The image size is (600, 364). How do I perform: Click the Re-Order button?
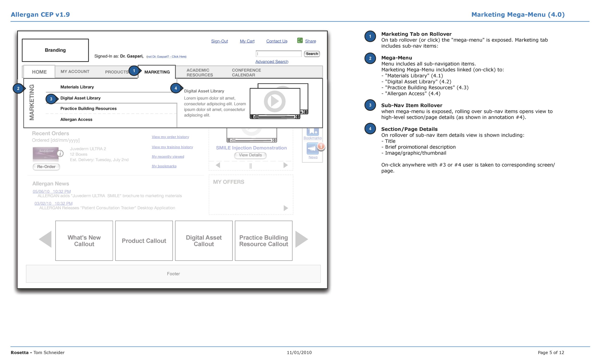[46, 167]
